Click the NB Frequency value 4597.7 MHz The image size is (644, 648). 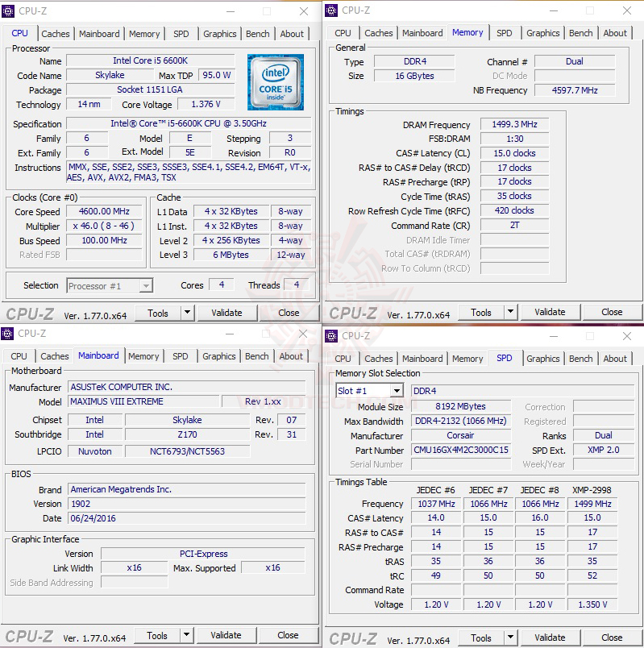pyautogui.click(x=575, y=90)
